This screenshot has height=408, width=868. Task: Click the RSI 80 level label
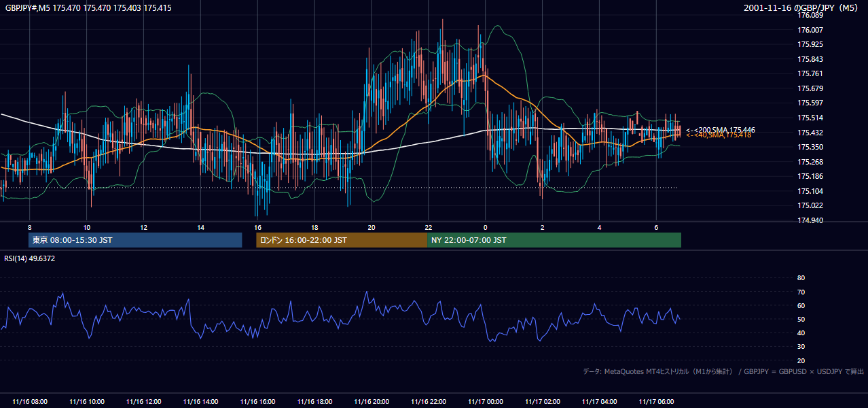pyautogui.click(x=801, y=278)
